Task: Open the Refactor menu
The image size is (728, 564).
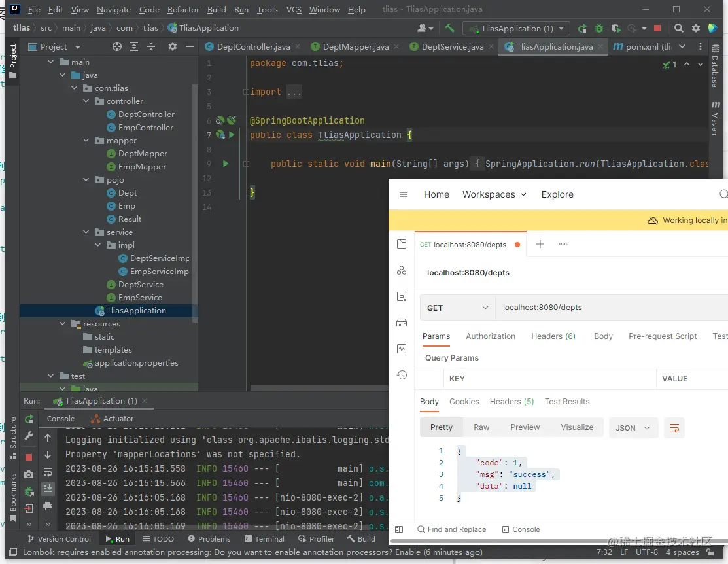Action: pyautogui.click(x=183, y=10)
